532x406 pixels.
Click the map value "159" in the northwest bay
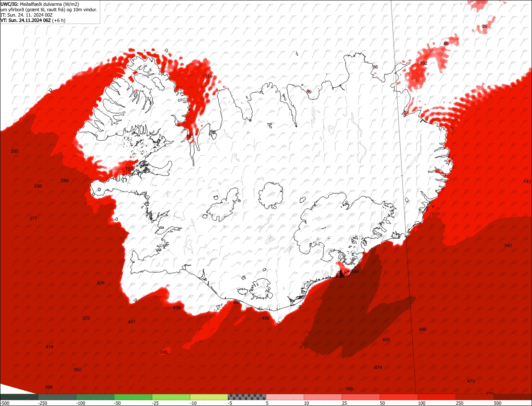click(x=209, y=76)
